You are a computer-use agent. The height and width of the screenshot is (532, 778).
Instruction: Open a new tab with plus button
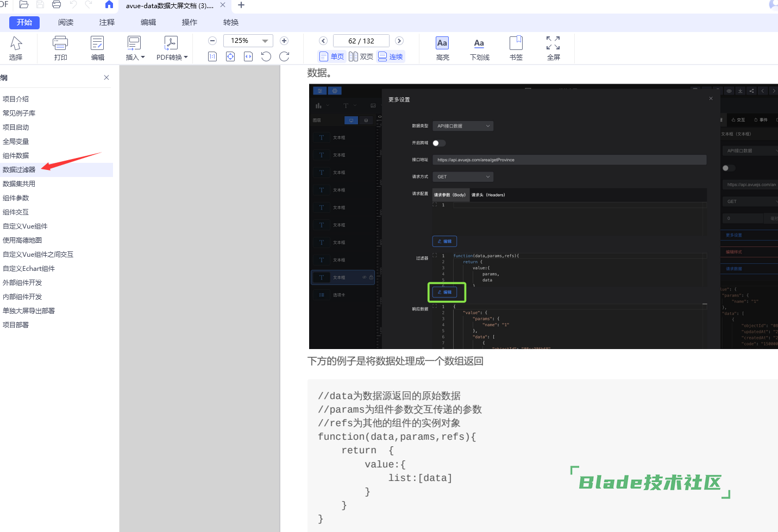point(241,5)
